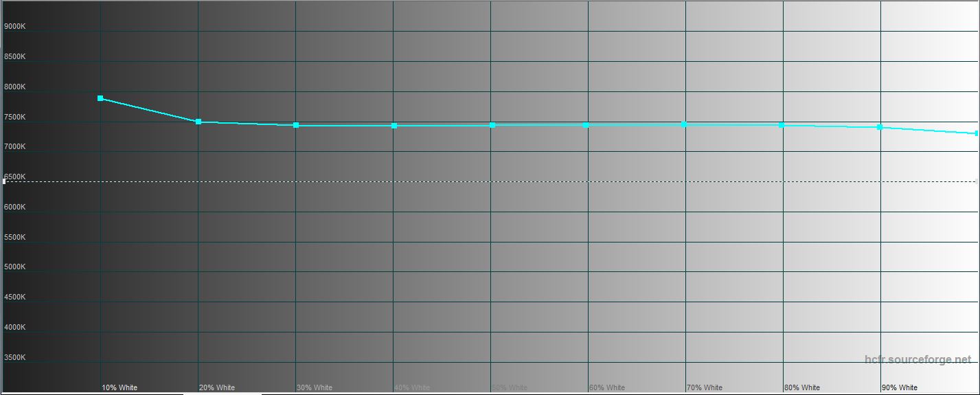Click the 60% White axis label
980x395 pixels.
607,387
